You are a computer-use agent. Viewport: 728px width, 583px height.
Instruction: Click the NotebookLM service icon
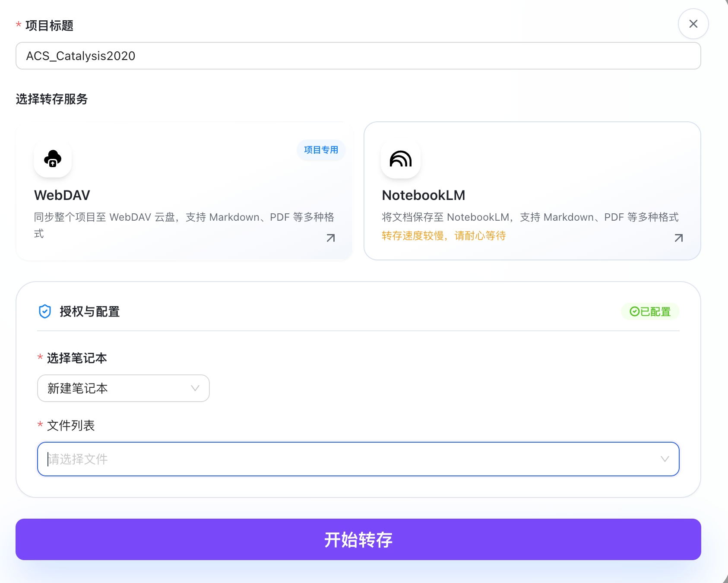tap(400, 159)
